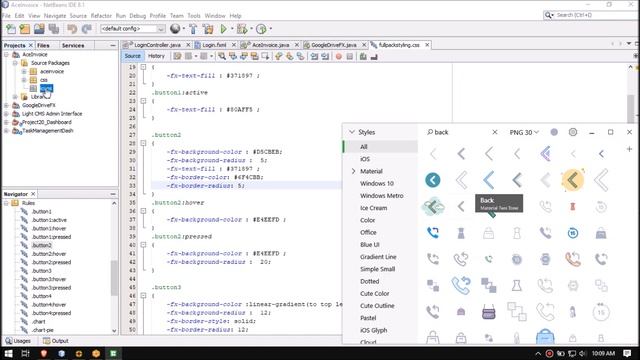Click the Debug Project toolbar icon
This screenshot has width=640, height=360.
[242, 29]
